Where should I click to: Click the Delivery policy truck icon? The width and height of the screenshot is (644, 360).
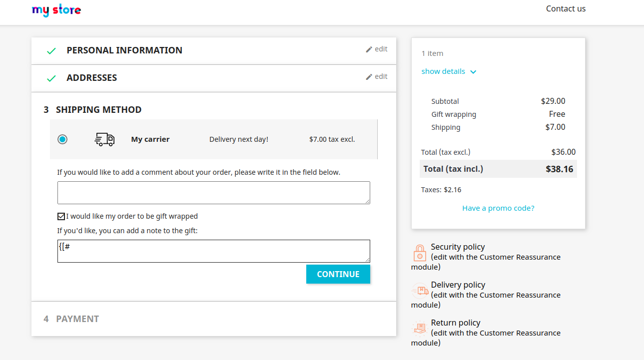(420, 291)
